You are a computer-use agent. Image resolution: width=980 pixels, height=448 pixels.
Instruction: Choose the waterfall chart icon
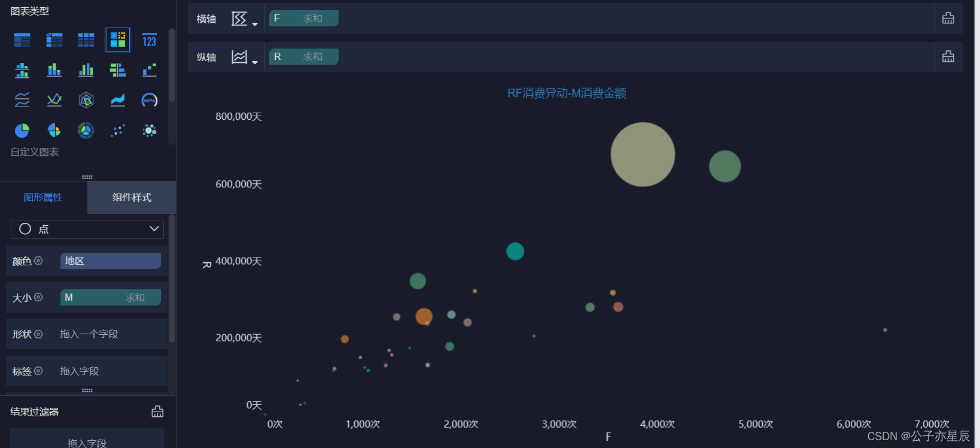click(150, 70)
